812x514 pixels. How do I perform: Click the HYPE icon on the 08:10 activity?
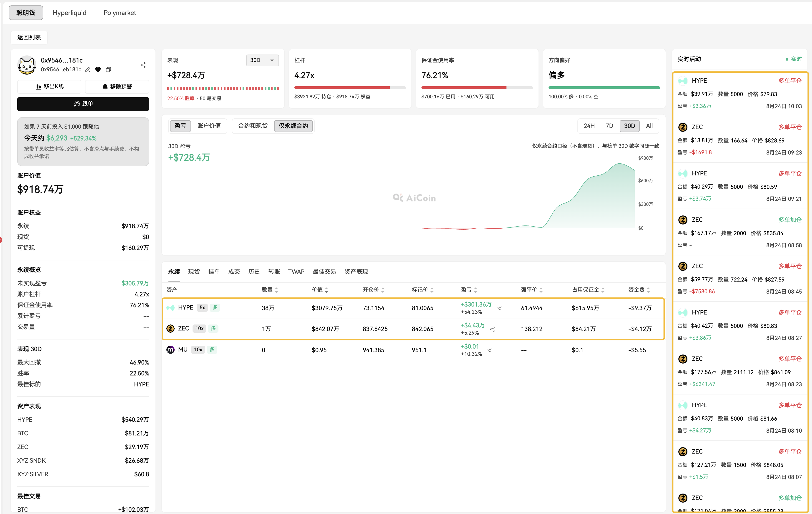click(683, 405)
